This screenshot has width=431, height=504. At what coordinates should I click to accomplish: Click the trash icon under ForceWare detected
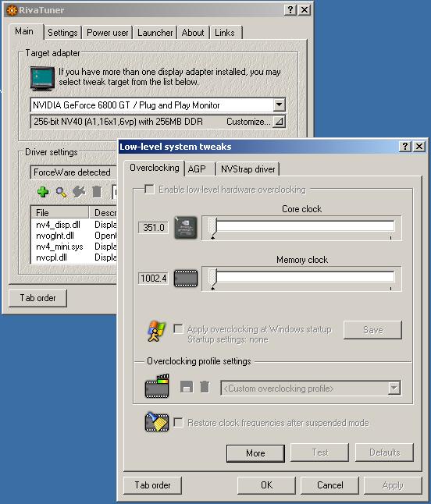[x=97, y=192]
